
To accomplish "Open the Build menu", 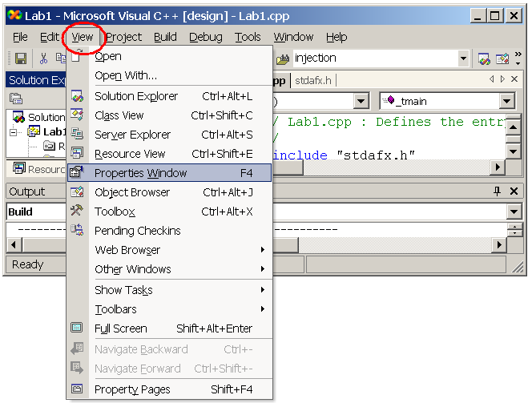I will click(x=165, y=37).
